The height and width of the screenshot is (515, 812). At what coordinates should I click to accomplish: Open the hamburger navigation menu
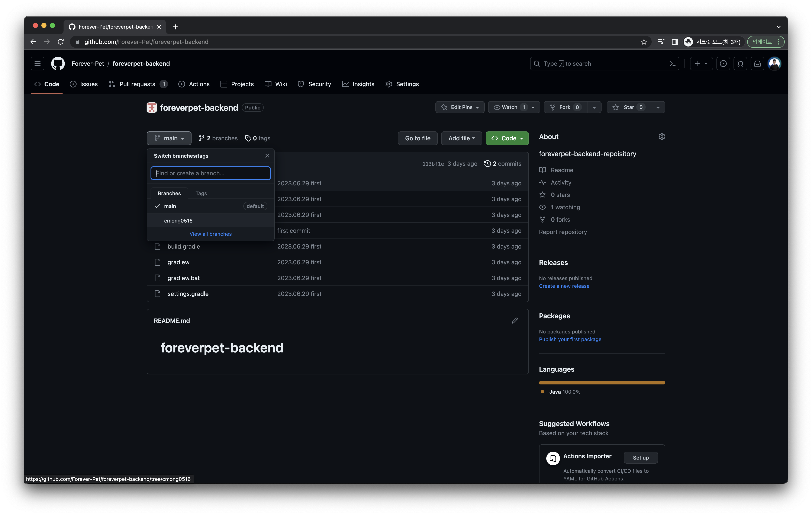pos(38,63)
